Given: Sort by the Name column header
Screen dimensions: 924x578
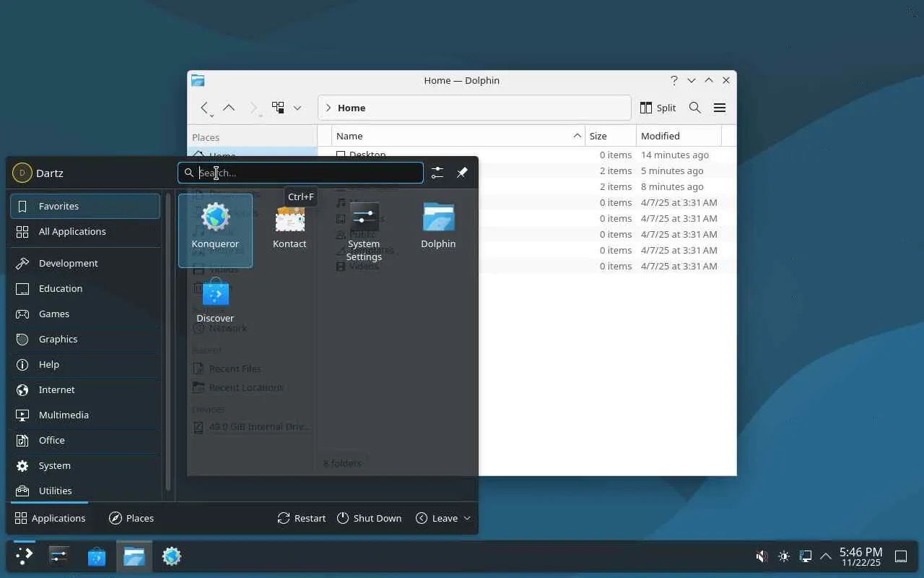Looking at the screenshot, I should point(458,136).
